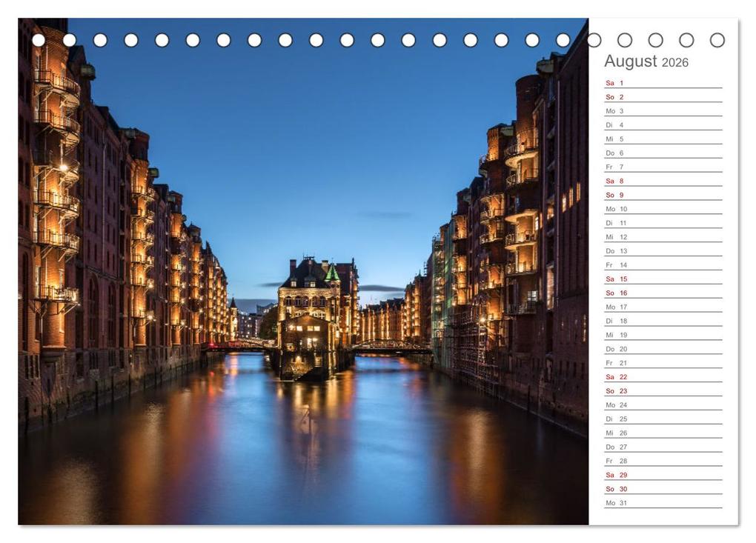The width and height of the screenshot is (756, 543).
Task: Select the date row Sa 1
Action: (663, 83)
